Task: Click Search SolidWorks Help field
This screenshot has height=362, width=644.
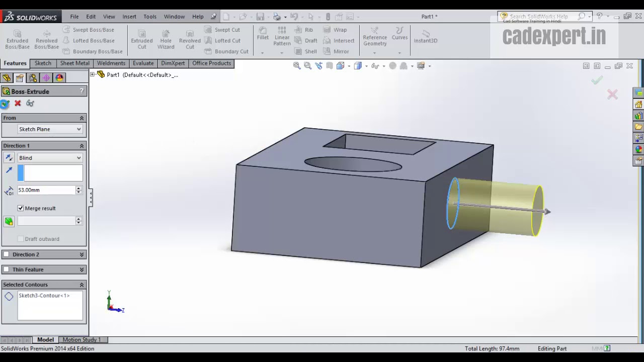Action: (x=538, y=17)
